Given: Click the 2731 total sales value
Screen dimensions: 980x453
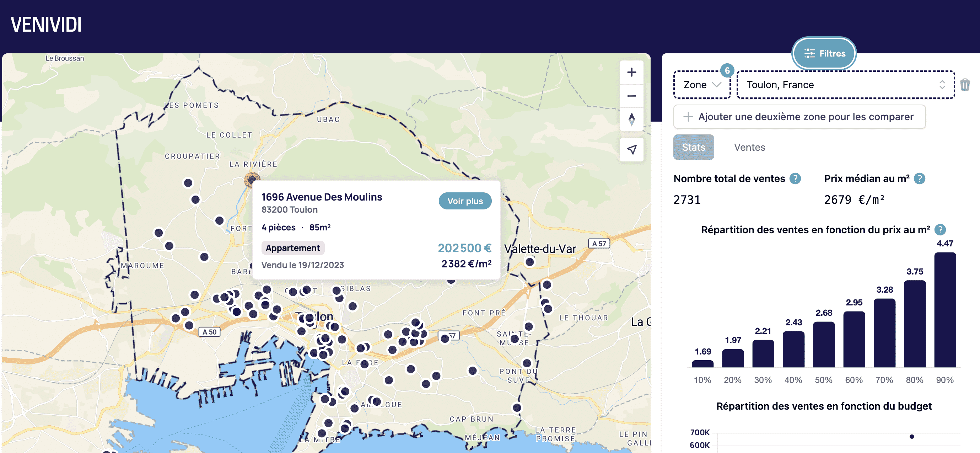Looking at the screenshot, I should [687, 199].
